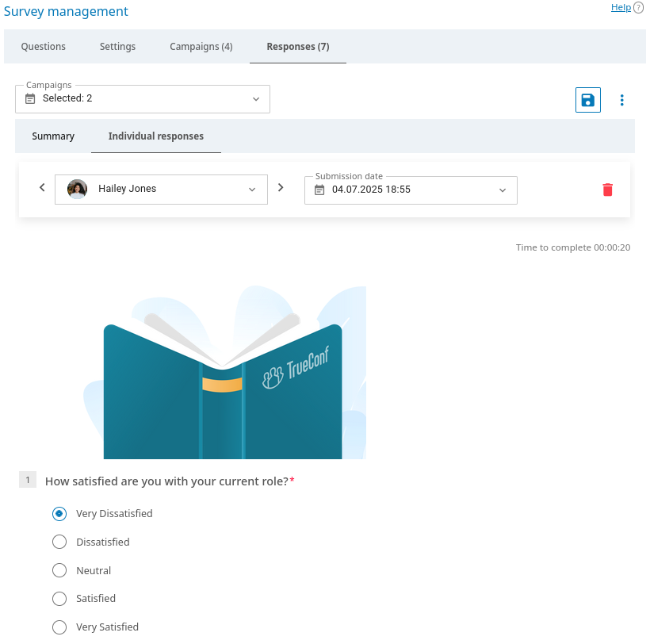Pick the Dissatisfied radio option
The width and height of the screenshot is (650, 644).
click(x=59, y=542)
